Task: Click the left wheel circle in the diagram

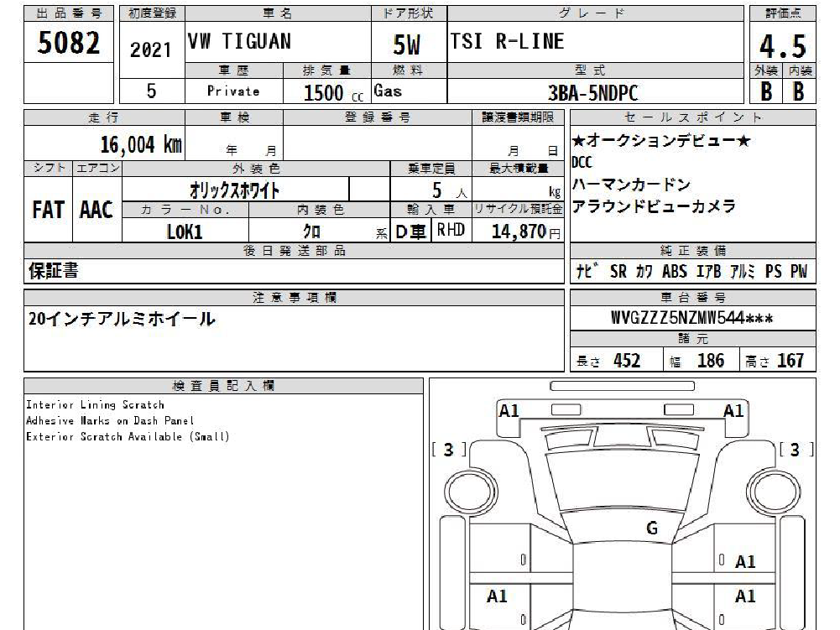Action: click(470, 492)
